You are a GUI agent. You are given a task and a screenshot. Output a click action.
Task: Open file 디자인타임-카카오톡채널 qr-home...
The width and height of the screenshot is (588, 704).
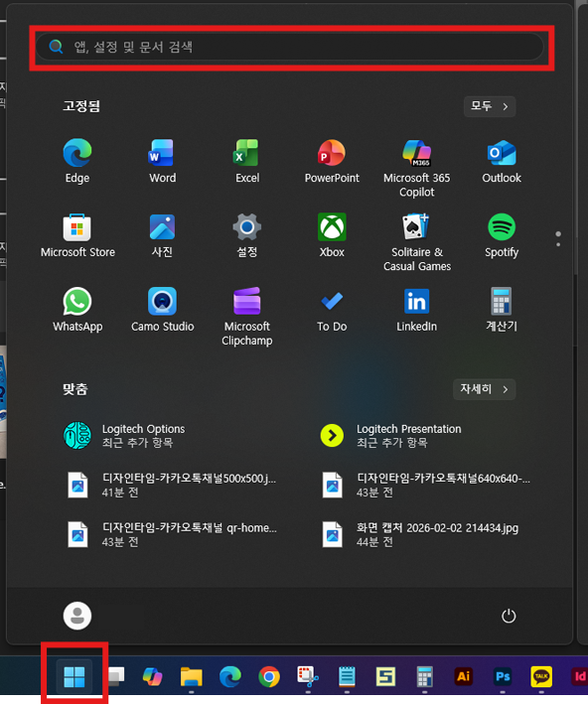coord(171,534)
